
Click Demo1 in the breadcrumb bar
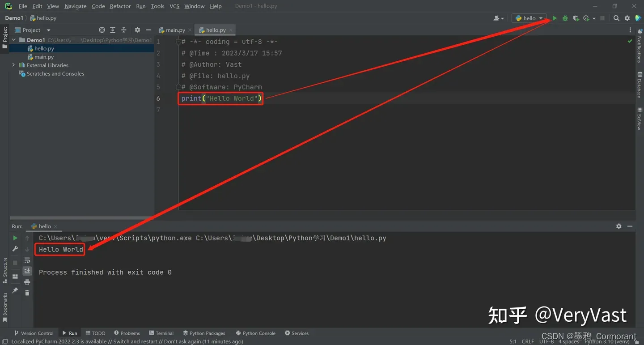(14, 18)
